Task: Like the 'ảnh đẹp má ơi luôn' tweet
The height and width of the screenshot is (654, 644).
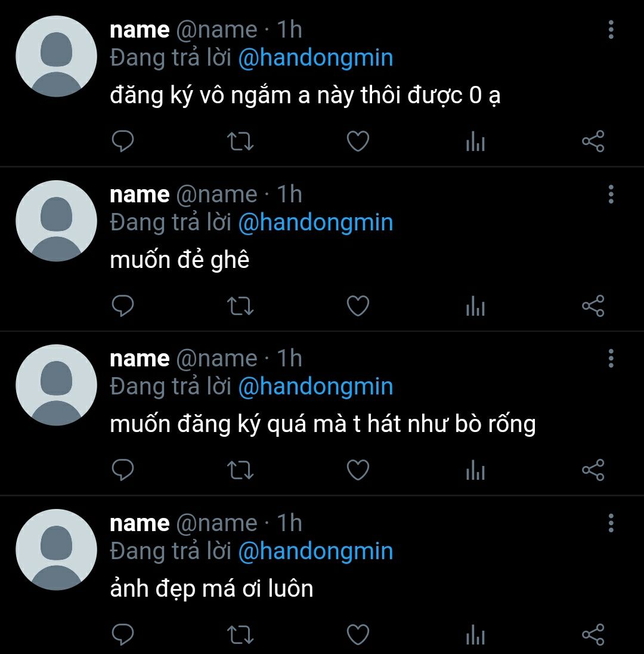Action: coord(358,635)
